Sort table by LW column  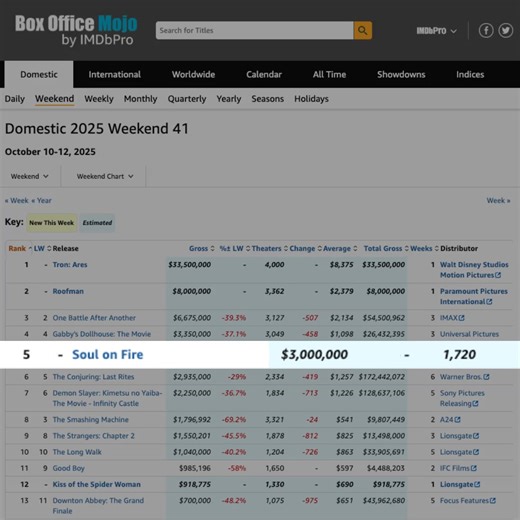pos(43,249)
